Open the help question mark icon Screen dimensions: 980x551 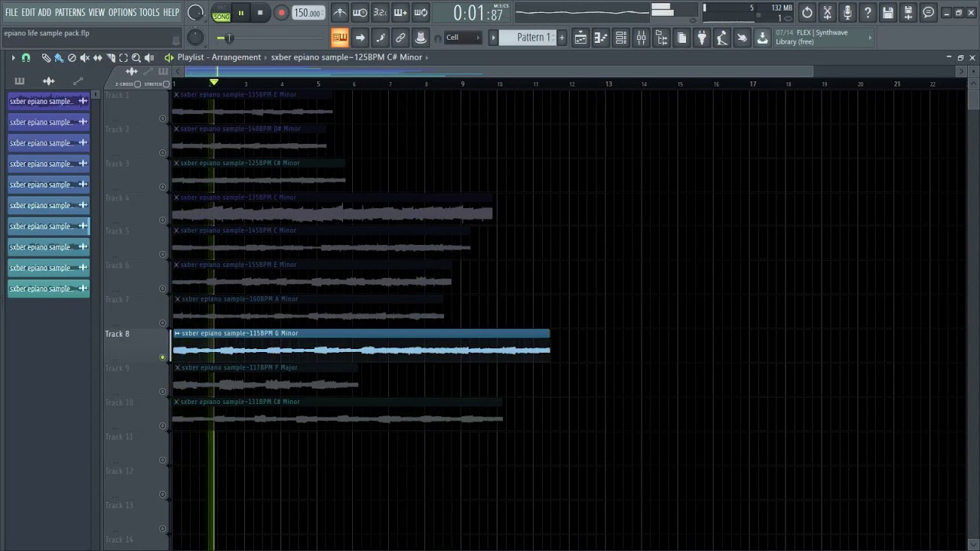coord(867,13)
